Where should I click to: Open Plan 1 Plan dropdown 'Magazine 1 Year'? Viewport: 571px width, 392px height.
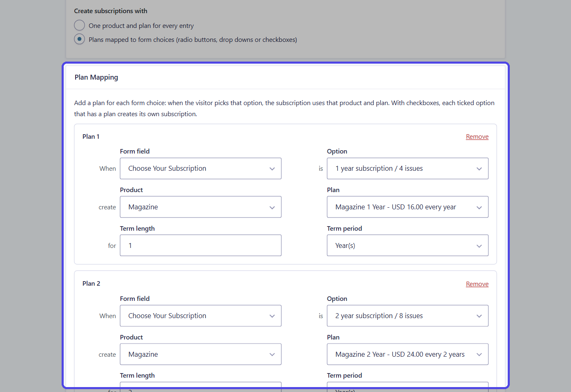tap(408, 207)
